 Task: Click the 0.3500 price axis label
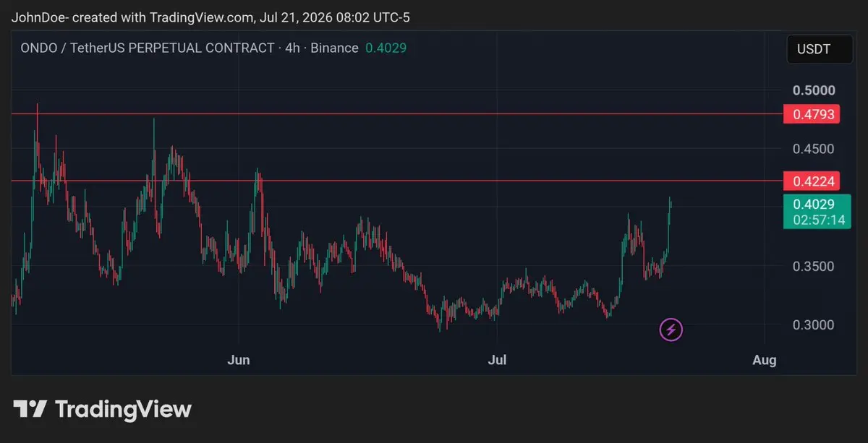click(814, 266)
